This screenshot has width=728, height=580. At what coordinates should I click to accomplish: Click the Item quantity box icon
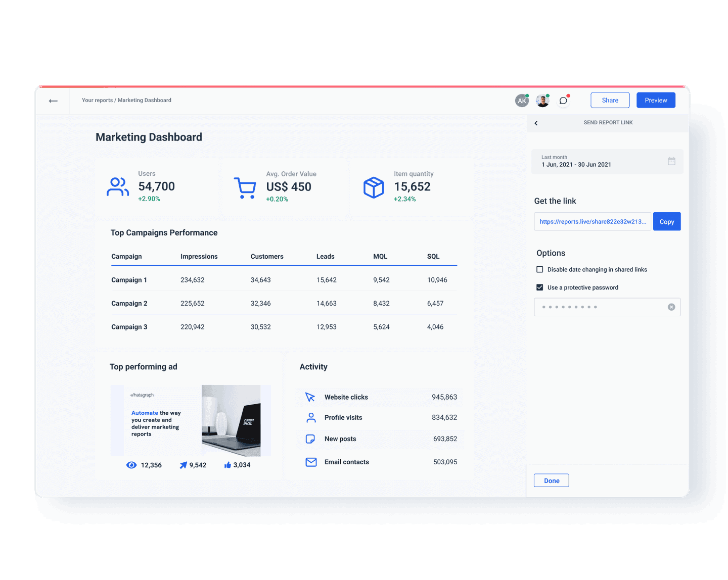(x=374, y=187)
